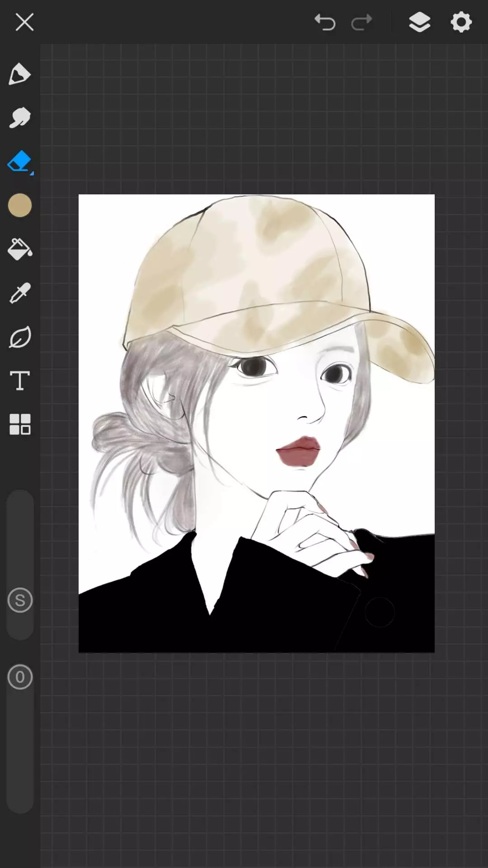Click the opacity O slider handle
This screenshot has width=488, height=868.
[20, 677]
